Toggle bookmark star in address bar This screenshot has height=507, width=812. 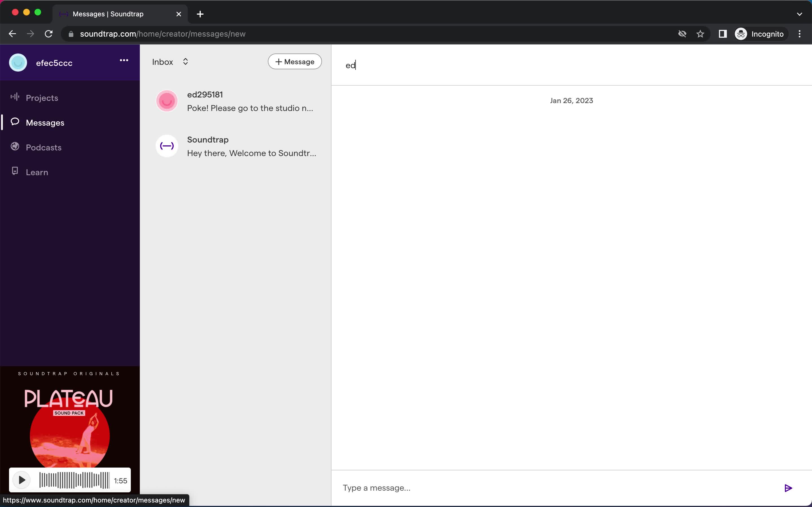[x=701, y=34]
